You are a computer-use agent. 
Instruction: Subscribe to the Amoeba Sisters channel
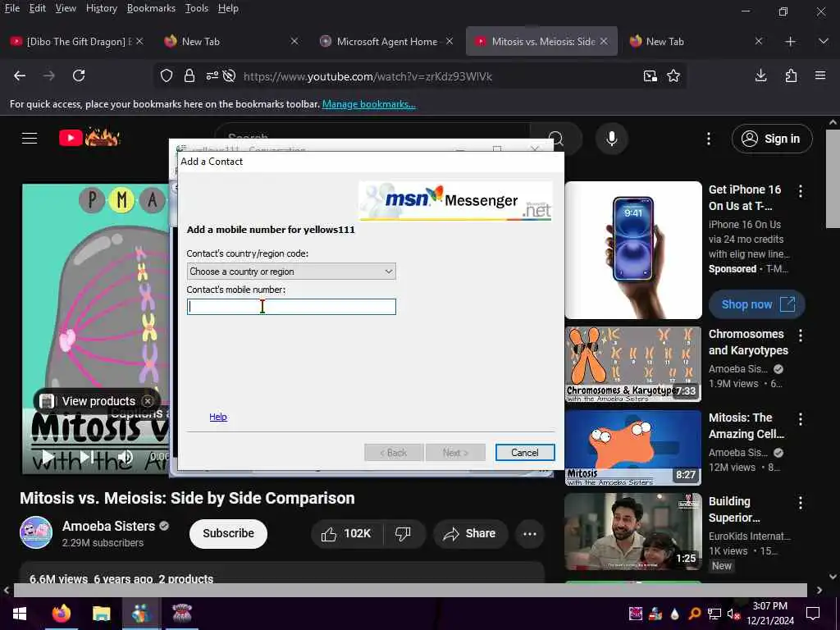tap(228, 533)
